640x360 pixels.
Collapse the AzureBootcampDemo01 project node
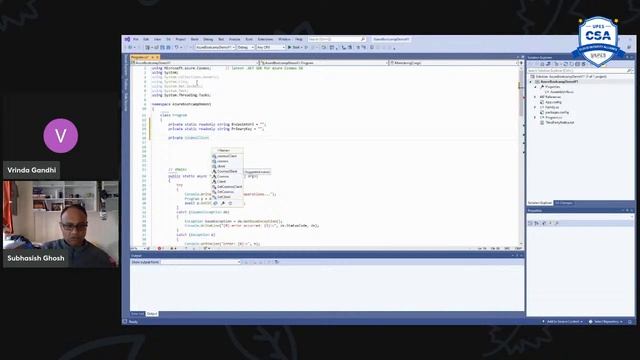(531, 82)
